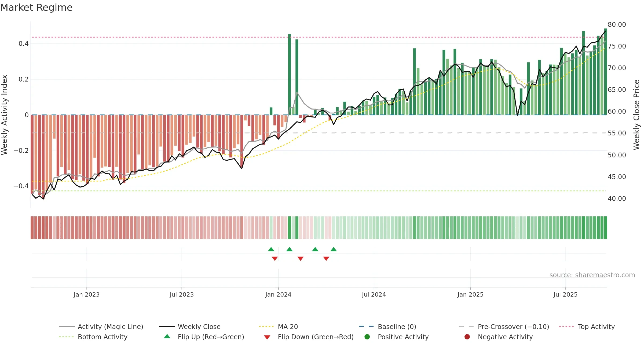Toggle the Flip Up (Red→Green) legend entry
The height and width of the screenshot is (362, 644).
coord(204,337)
